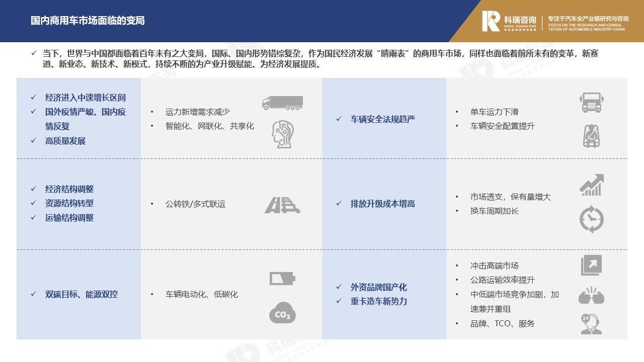Select the text 资源结构转型
Viewport: 644px width, 362px height.
(x=69, y=203)
